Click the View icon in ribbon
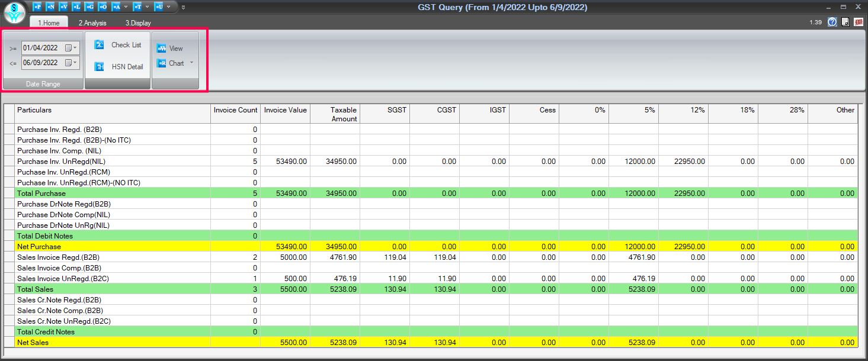 tap(161, 49)
